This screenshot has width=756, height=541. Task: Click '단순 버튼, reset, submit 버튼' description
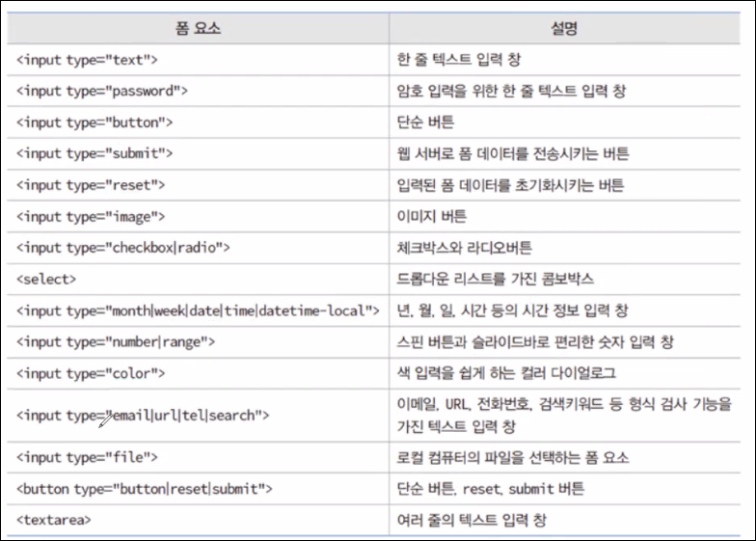click(490, 489)
